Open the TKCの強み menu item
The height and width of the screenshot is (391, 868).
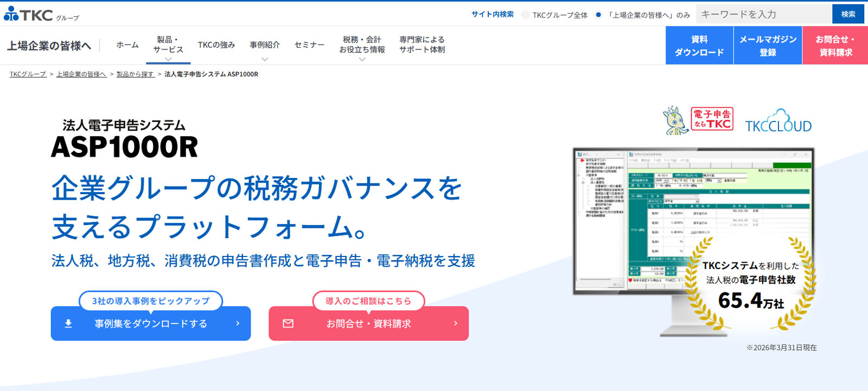click(216, 45)
